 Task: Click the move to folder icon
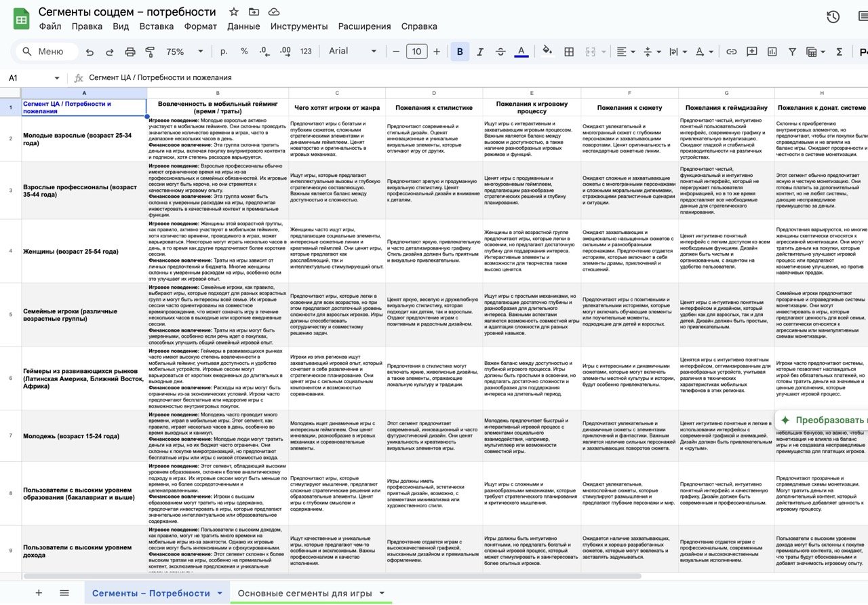(254, 12)
